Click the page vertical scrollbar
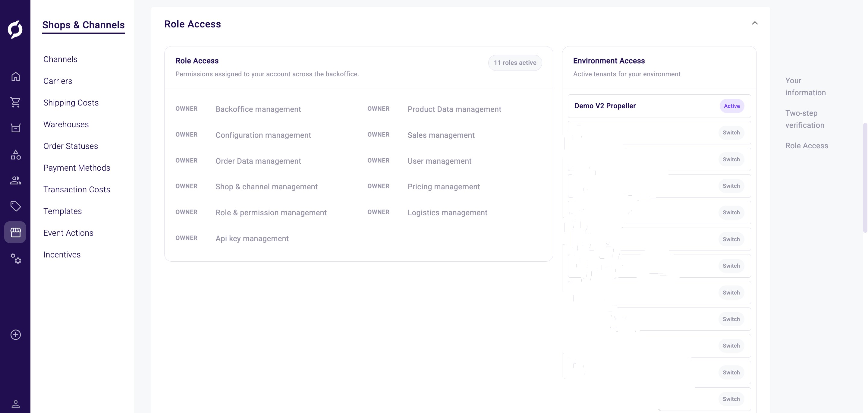This screenshot has height=413, width=868. click(865, 178)
